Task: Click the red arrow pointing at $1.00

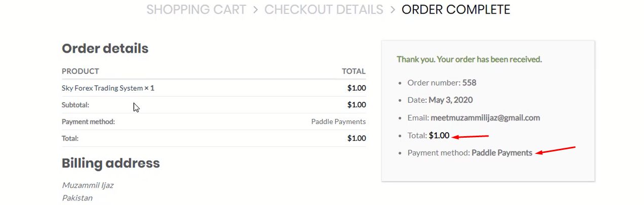Action: point(470,136)
